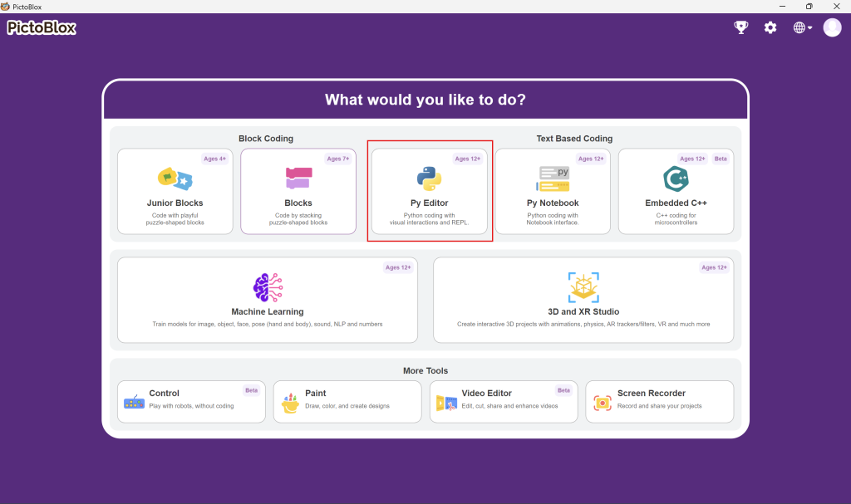The height and width of the screenshot is (504, 851).
Task: Click 'What would you like to do?' heading
Action: 425,100
